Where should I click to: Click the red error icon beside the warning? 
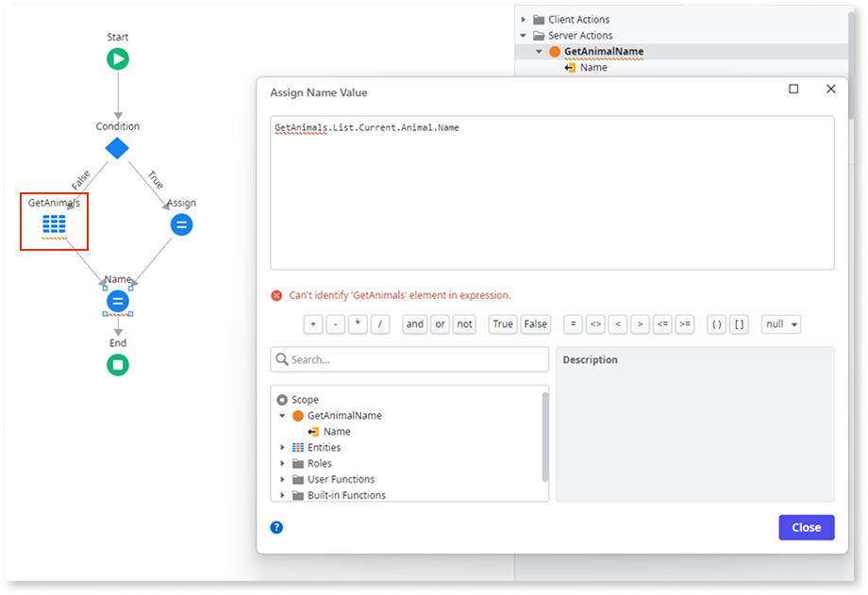click(275, 294)
